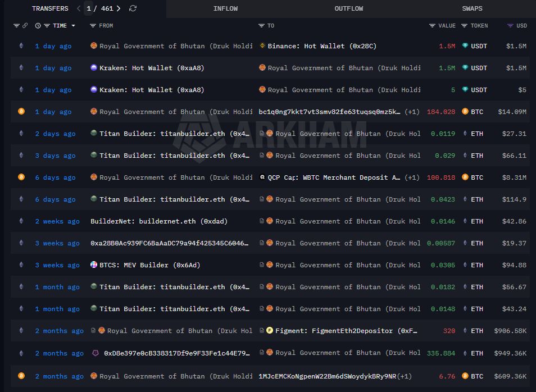Click the clock icon beside TIME
Screen dimensions: 536x392
[38, 26]
